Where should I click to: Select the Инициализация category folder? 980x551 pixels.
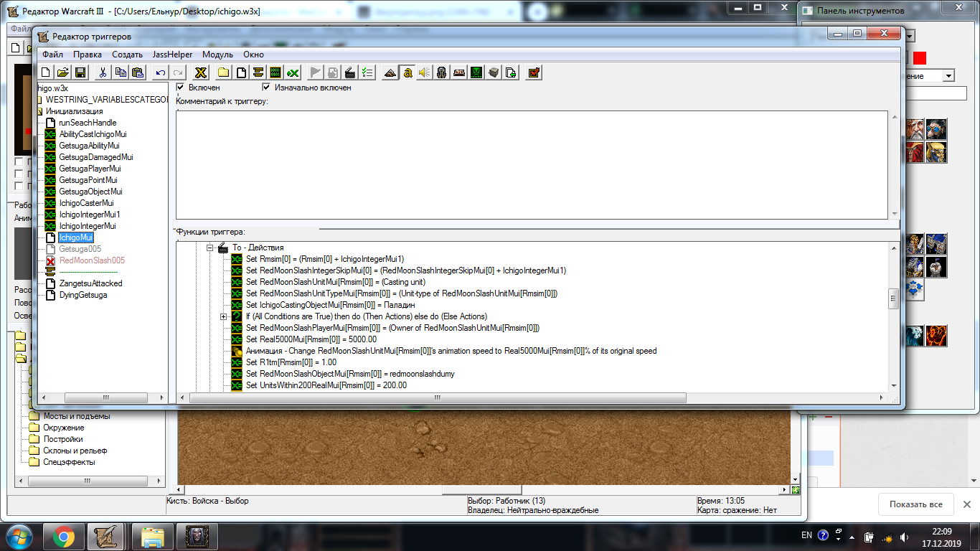point(74,111)
